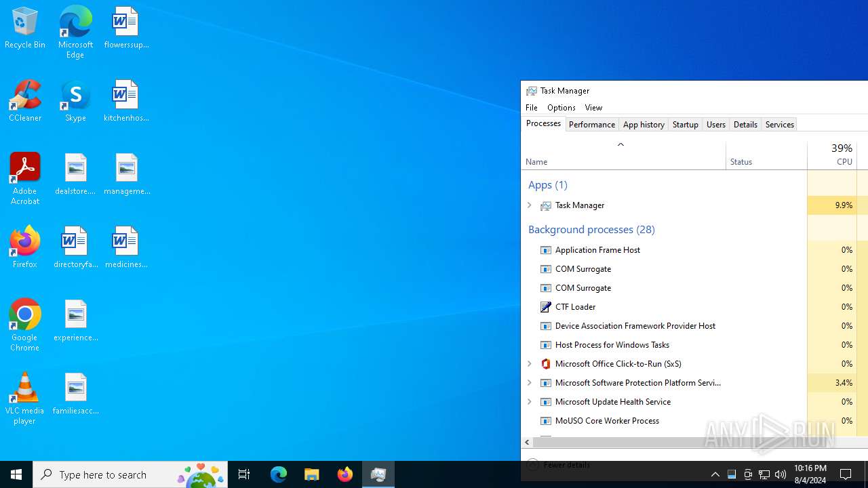Expand the Task Manager app row
Screen dimensions: 868x488
click(530, 205)
